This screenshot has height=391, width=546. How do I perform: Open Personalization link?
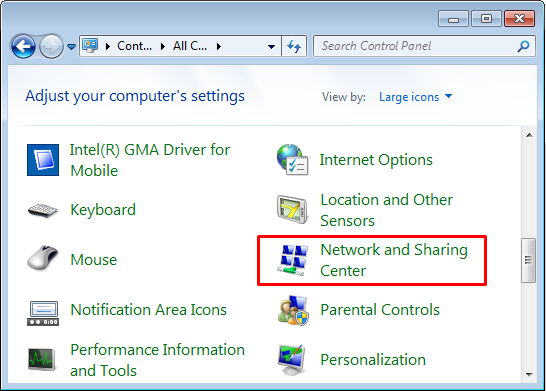click(x=373, y=360)
